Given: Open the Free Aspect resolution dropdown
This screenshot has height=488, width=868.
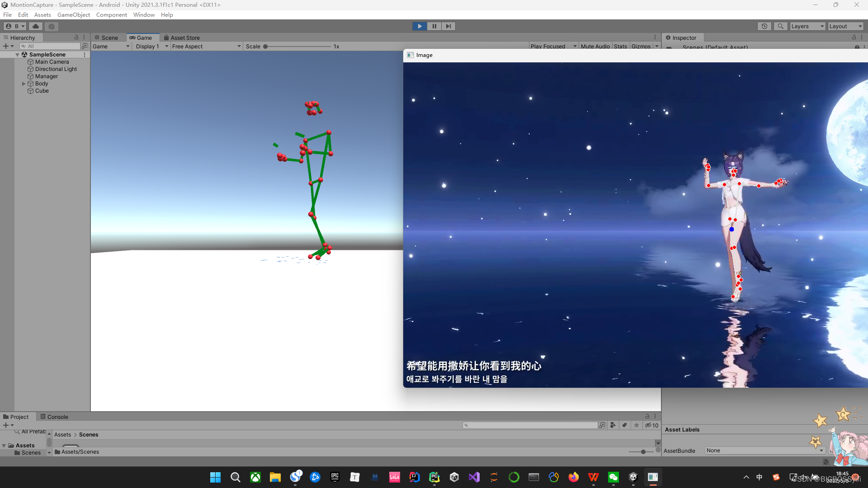Looking at the screenshot, I should pos(206,46).
